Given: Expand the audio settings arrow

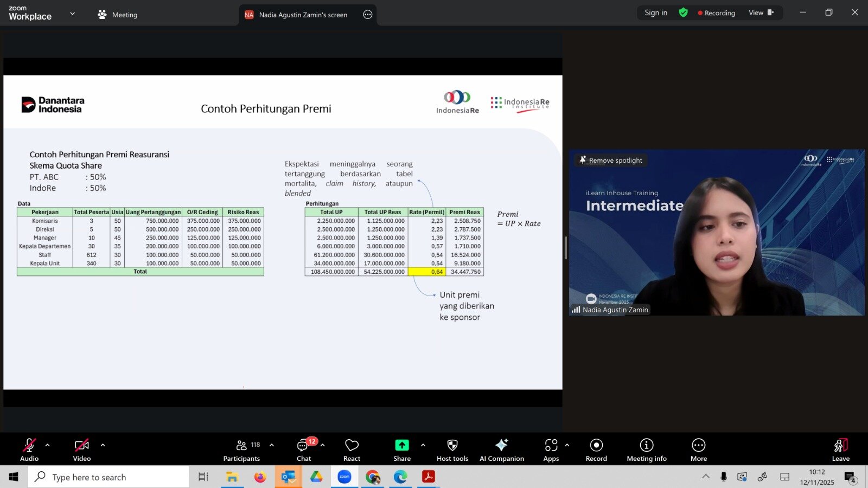Looking at the screenshot, I should pyautogui.click(x=48, y=445).
